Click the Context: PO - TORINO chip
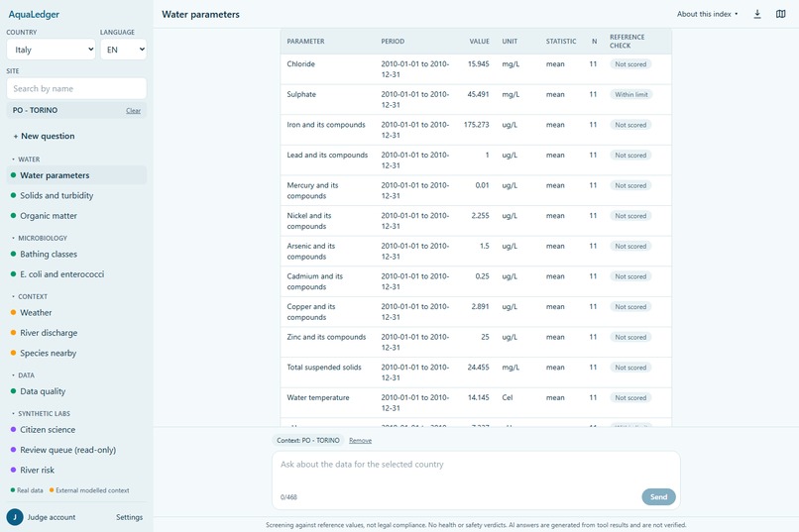Screen dimensions: 799x532 point(307,441)
